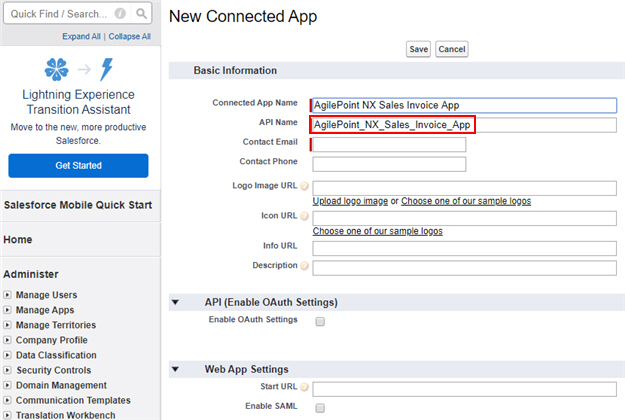Open Data Classification in the sidebar
The height and width of the screenshot is (420, 625).
[x=56, y=355]
